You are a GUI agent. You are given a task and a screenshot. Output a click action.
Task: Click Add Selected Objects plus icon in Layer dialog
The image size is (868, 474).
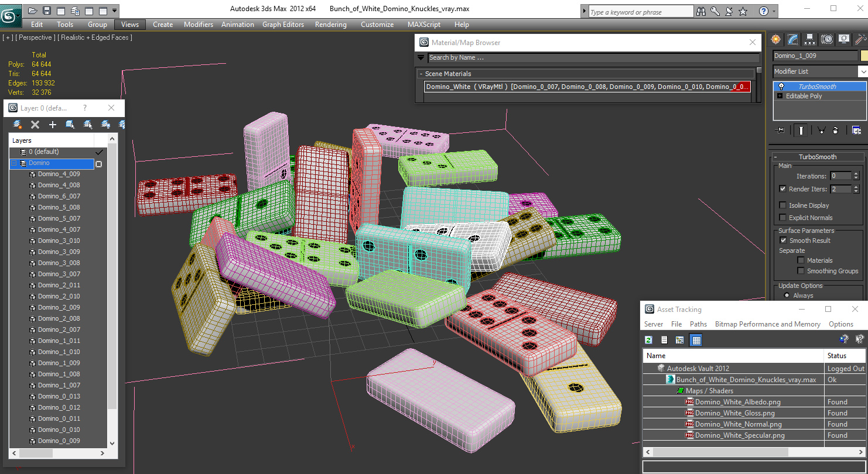(53, 125)
